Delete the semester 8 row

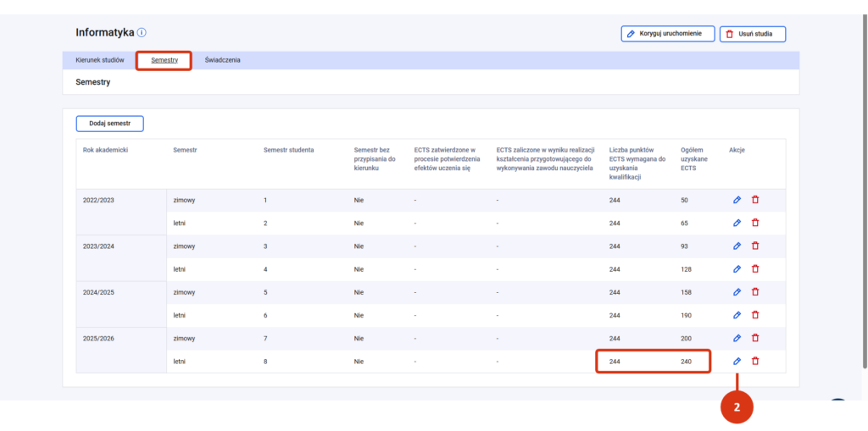click(755, 362)
